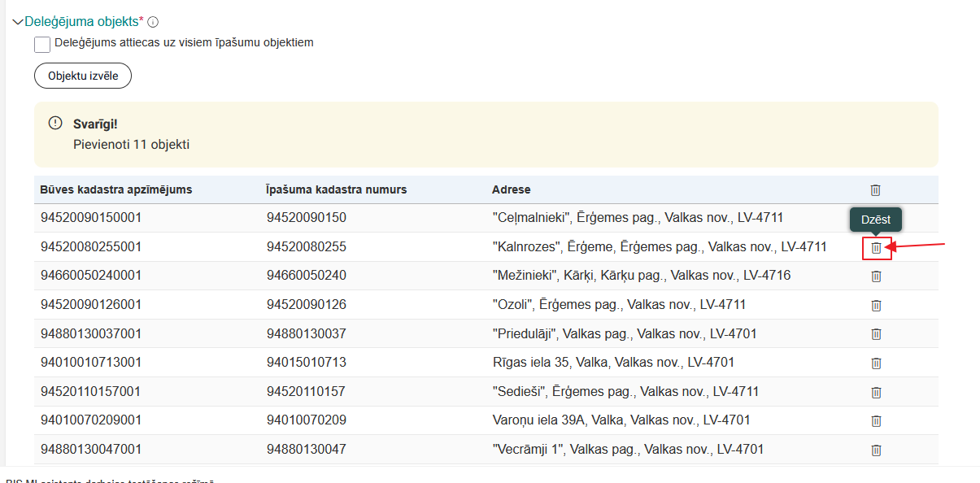Click the "Īpašuma kadastra numurs" column header

pos(336,189)
